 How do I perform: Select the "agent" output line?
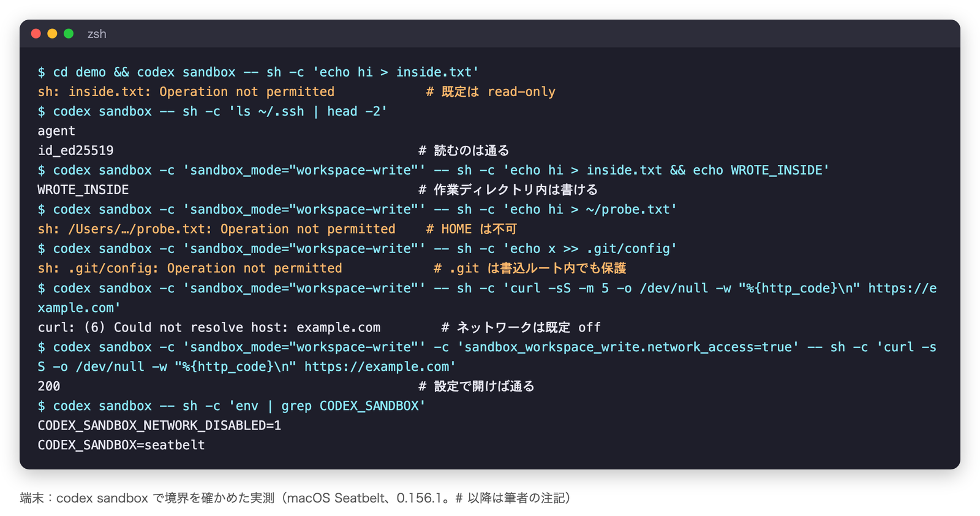click(56, 131)
